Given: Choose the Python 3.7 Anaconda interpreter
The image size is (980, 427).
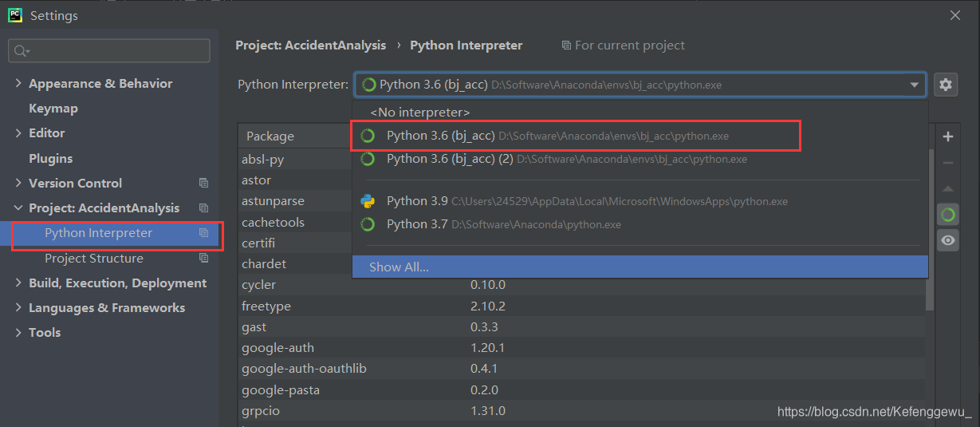Looking at the screenshot, I should pyautogui.click(x=640, y=224).
